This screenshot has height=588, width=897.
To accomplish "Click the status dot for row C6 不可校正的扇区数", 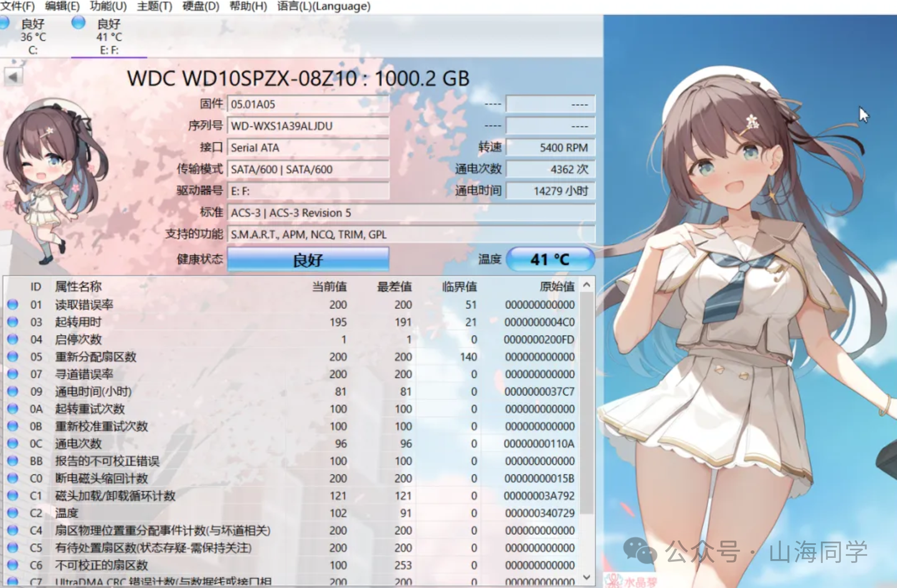I will [12, 565].
